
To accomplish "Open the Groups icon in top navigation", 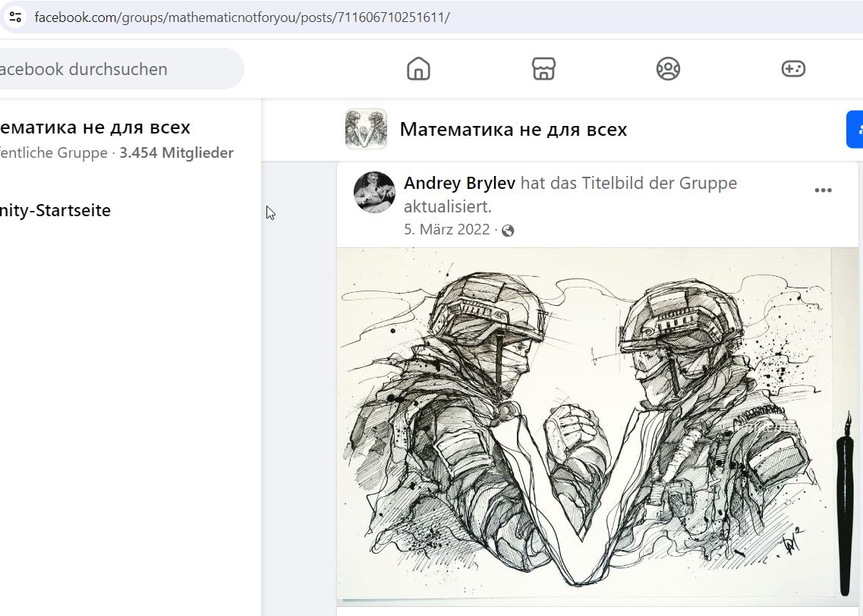I will pyautogui.click(x=668, y=69).
